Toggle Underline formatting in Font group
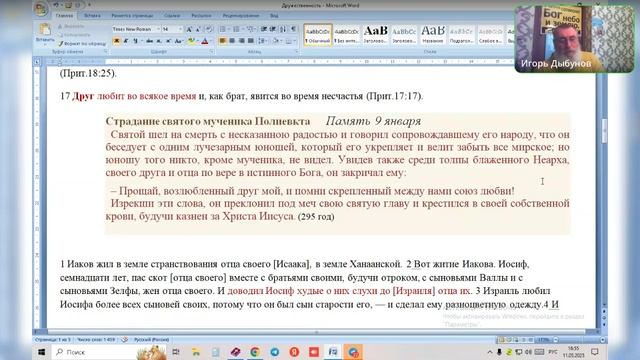This screenshot has height=360, width=640. click(135, 41)
